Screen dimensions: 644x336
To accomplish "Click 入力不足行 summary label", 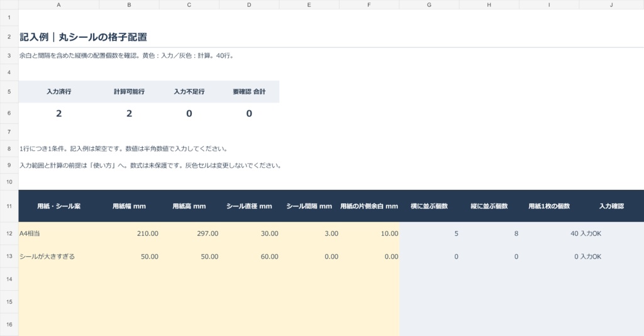I will pos(189,92).
